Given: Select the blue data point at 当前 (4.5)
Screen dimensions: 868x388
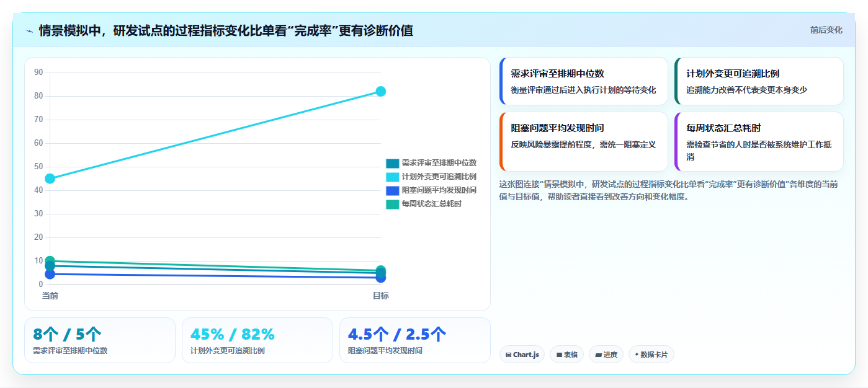Looking at the screenshot, I should click(x=50, y=274).
